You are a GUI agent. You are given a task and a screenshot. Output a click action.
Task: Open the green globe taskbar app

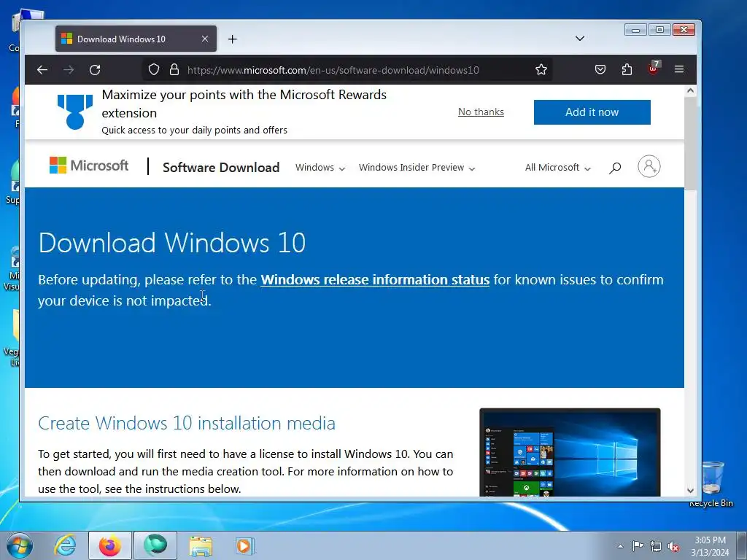tap(155, 545)
